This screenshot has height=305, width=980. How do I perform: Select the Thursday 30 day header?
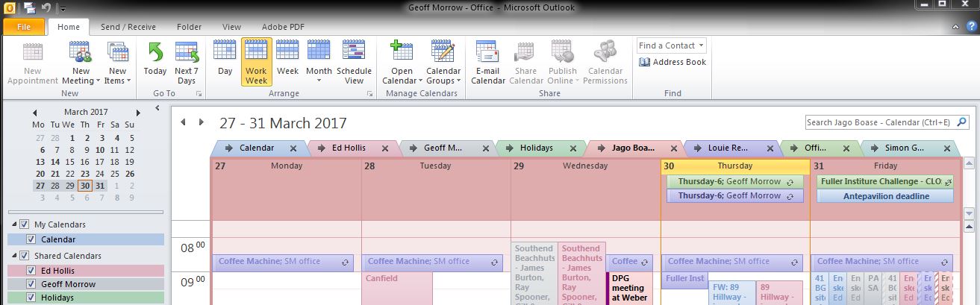point(735,166)
